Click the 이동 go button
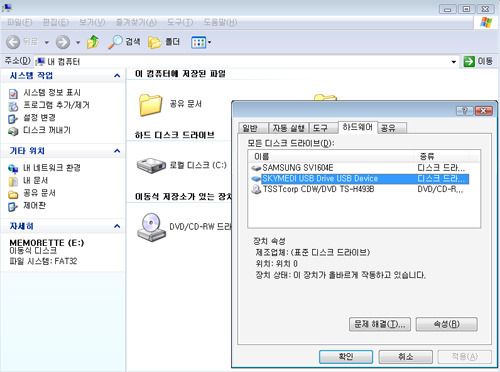 point(478,61)
